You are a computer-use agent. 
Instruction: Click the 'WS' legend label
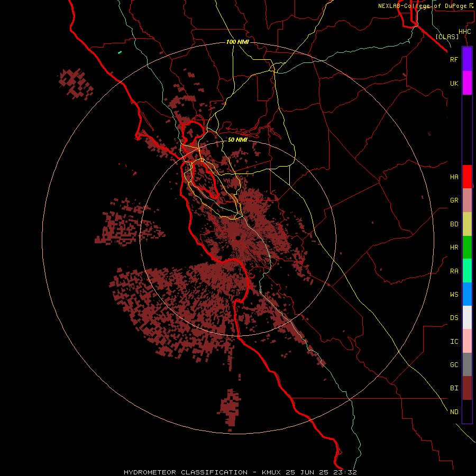[454, 294]
